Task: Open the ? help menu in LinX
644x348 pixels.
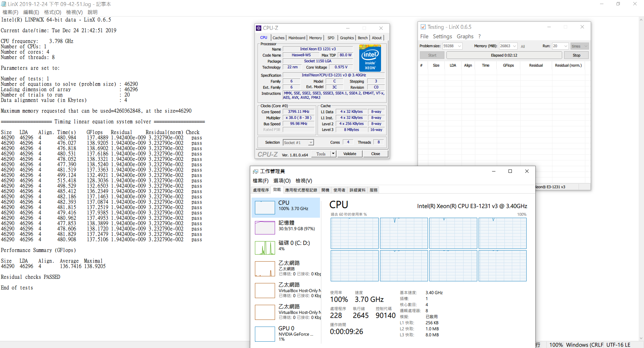Action: 479,36
